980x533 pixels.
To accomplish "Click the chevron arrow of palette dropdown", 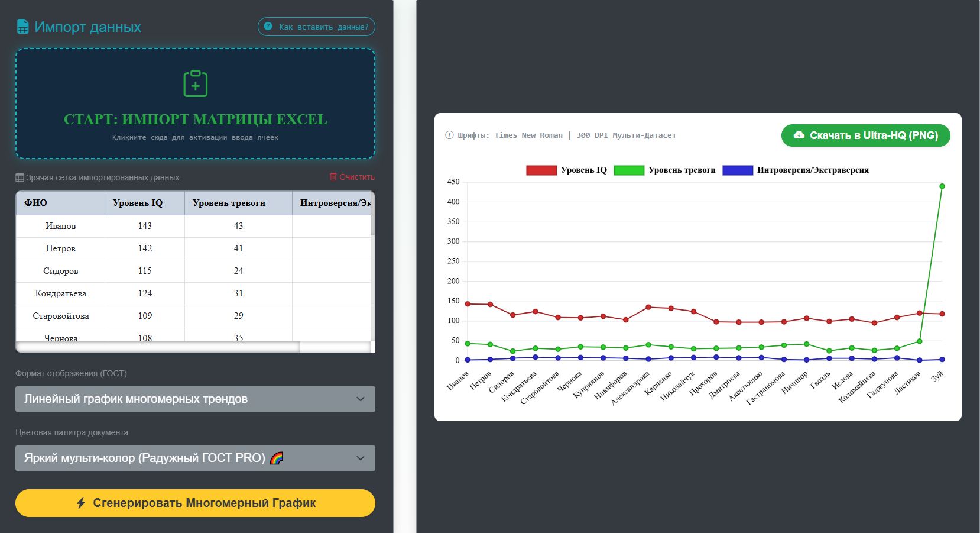I will tap(361, 458).
